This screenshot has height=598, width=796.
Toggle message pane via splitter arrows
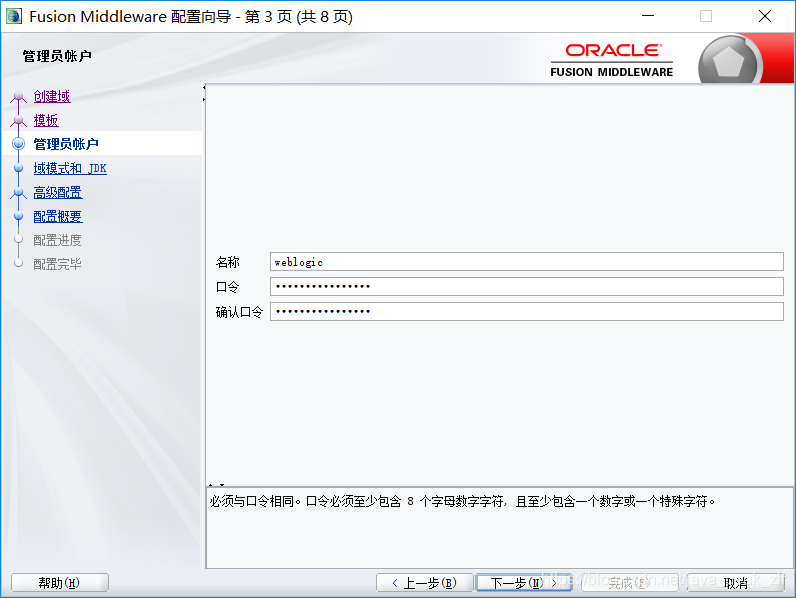216,485
